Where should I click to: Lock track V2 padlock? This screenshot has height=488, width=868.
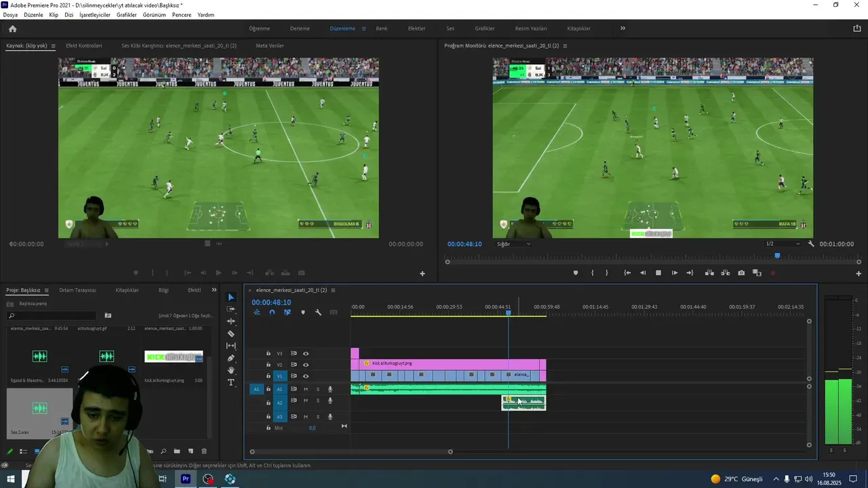[x=269, y=365]
